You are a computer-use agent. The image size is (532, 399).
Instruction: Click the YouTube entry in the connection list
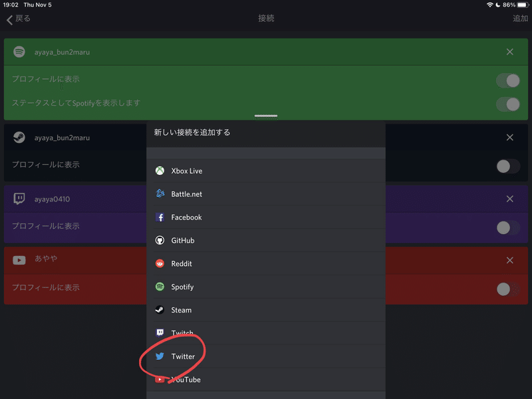pyautogui.click(x=266, y=379)
